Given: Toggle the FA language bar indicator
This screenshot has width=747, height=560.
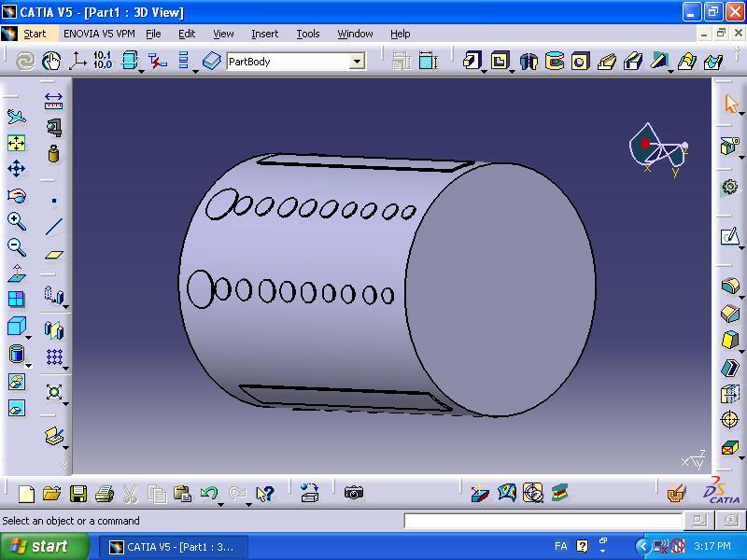Looking at the screenshot, I should pyautogui.click(x=560, y=546).
